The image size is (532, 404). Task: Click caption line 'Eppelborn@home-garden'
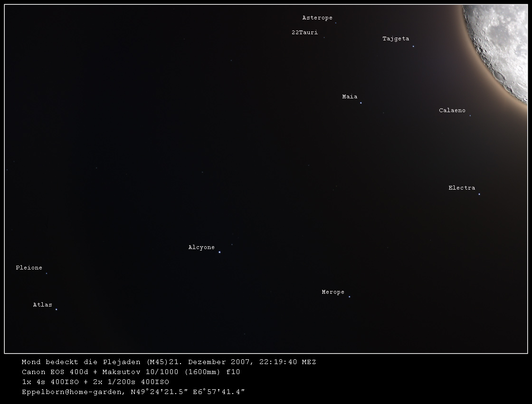coord(133,392)
